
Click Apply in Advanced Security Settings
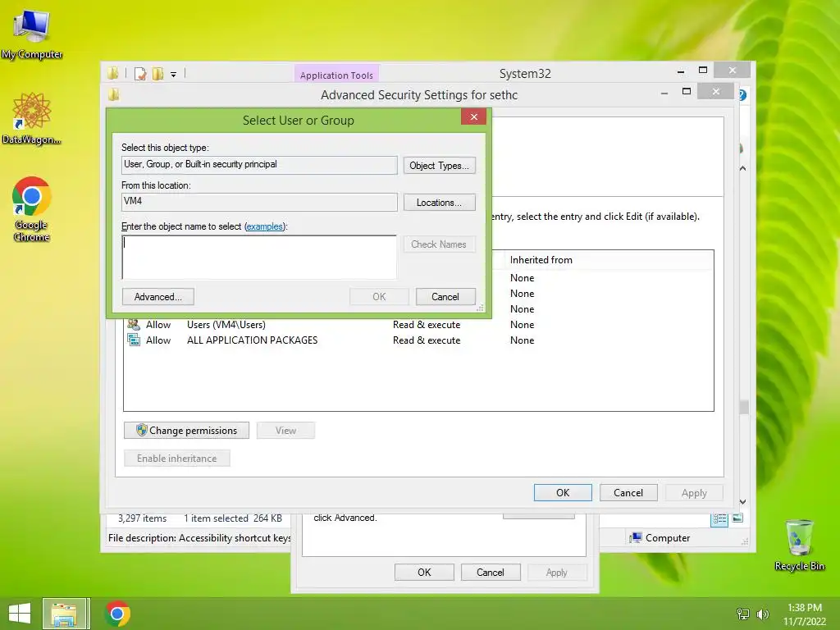(694, 493)
